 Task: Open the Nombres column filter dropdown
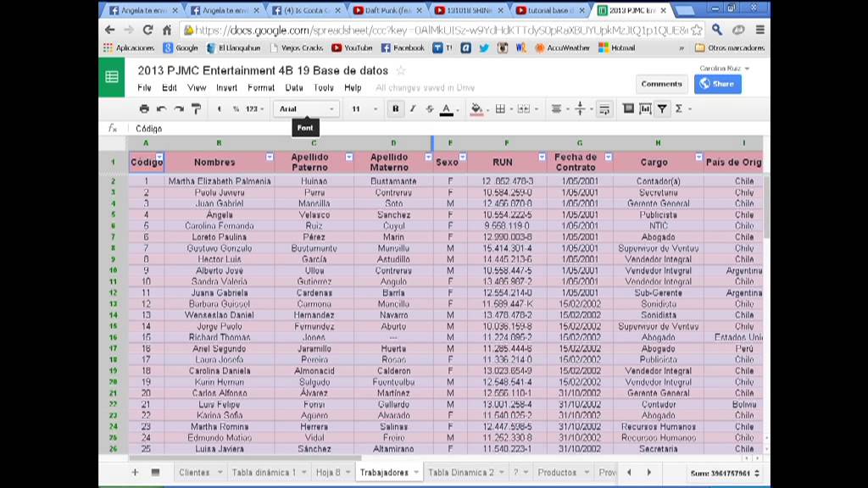click(x=270, y=157)
